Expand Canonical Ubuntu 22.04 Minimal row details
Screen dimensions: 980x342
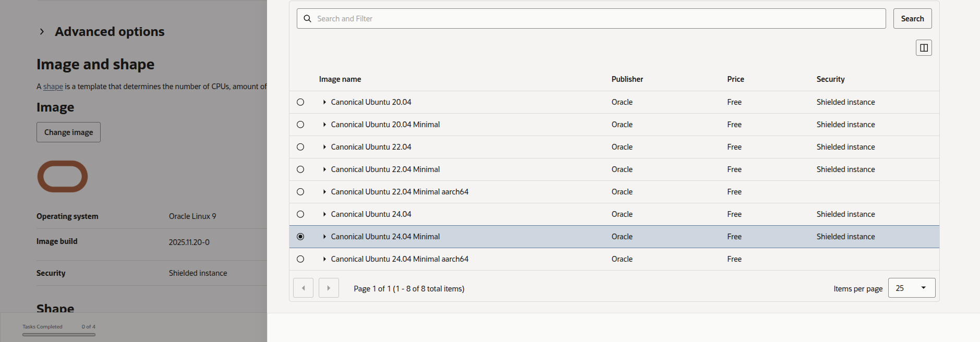(324, 169)
